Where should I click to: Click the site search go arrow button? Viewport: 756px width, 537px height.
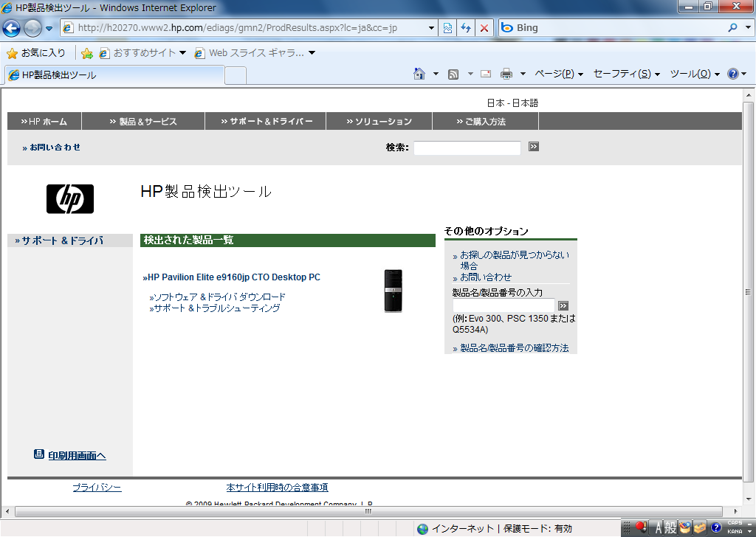[533, 146]
